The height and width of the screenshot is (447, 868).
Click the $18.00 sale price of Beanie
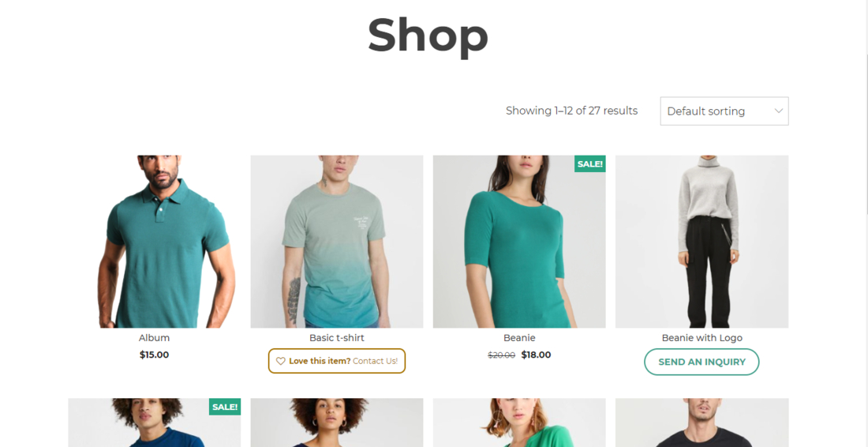tap(536, 355)
